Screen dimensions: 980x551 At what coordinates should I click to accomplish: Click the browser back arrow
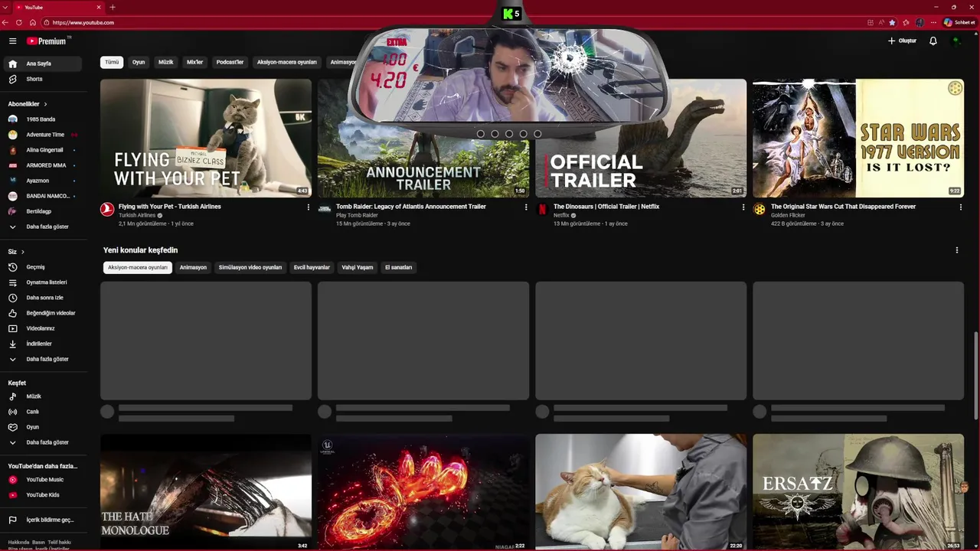point(6,22)
